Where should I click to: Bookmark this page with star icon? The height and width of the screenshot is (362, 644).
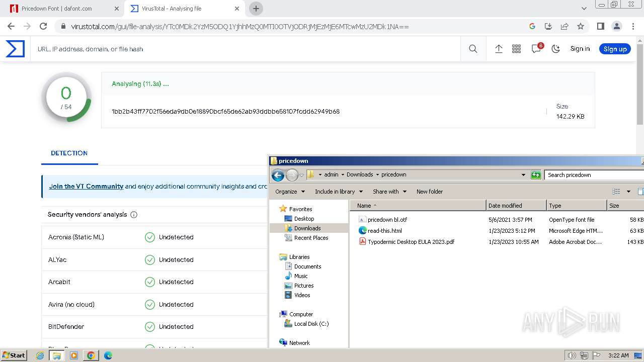click(x=581, y=26)
